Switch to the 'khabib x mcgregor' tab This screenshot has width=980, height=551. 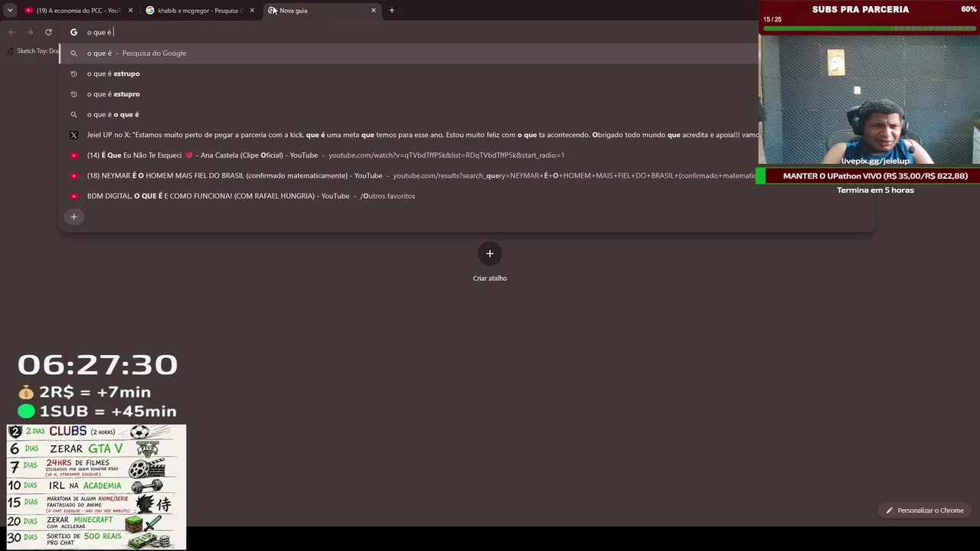click(x=201, y=10)
